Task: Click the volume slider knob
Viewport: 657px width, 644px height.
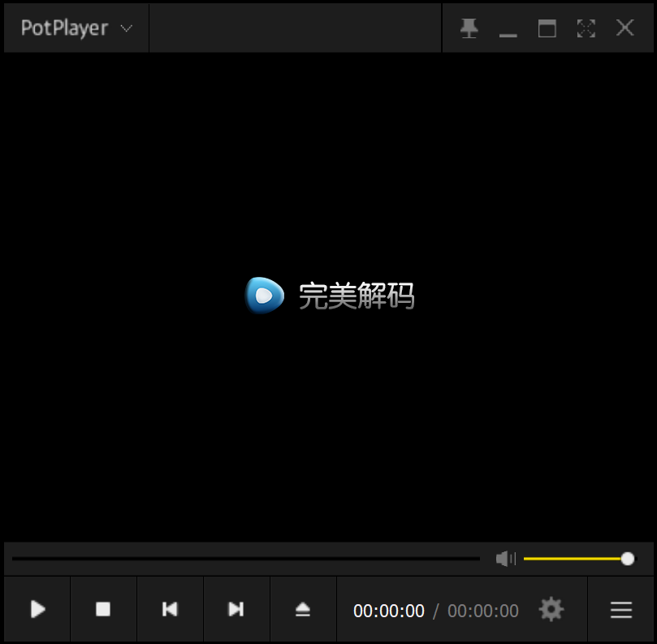Action: click(627, 559)
